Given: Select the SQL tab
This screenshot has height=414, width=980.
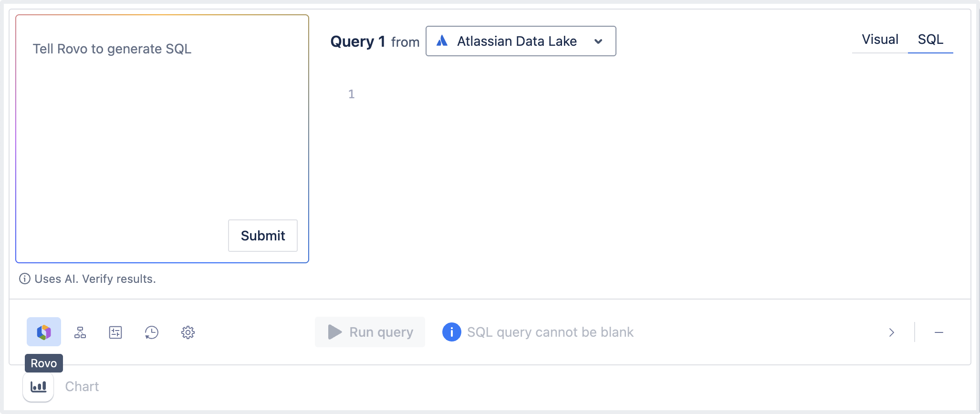Looking at the screenshot, I should [930, 39].
